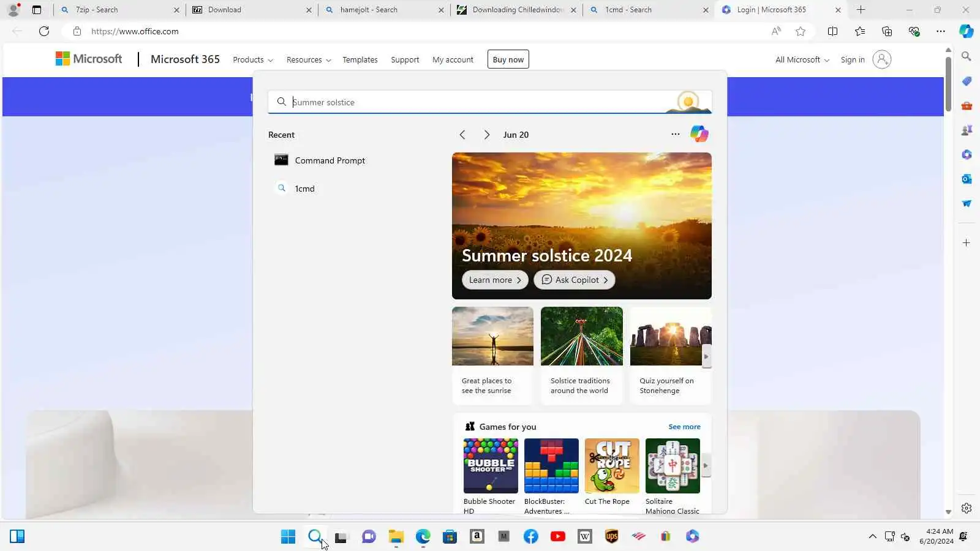Screen dimensions: 980x551
Task: Go to the previous day in search highlights
Action: coord(462,135)
